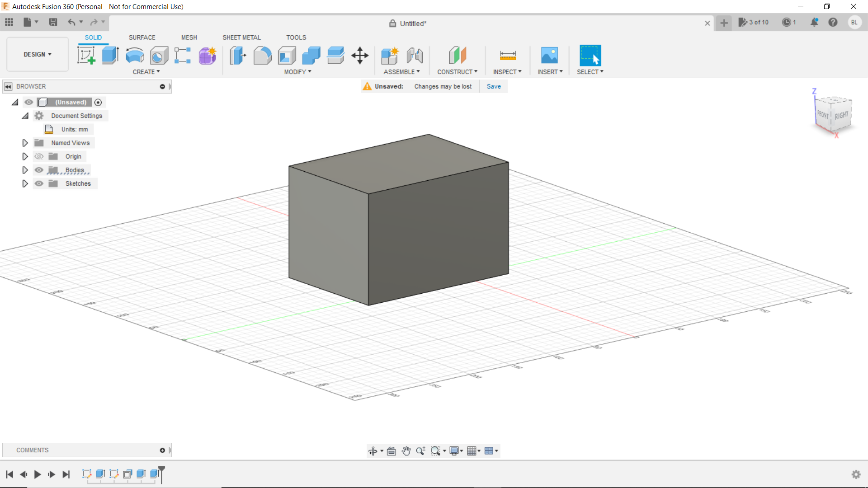Select the Create Form tool

(208, 56)
